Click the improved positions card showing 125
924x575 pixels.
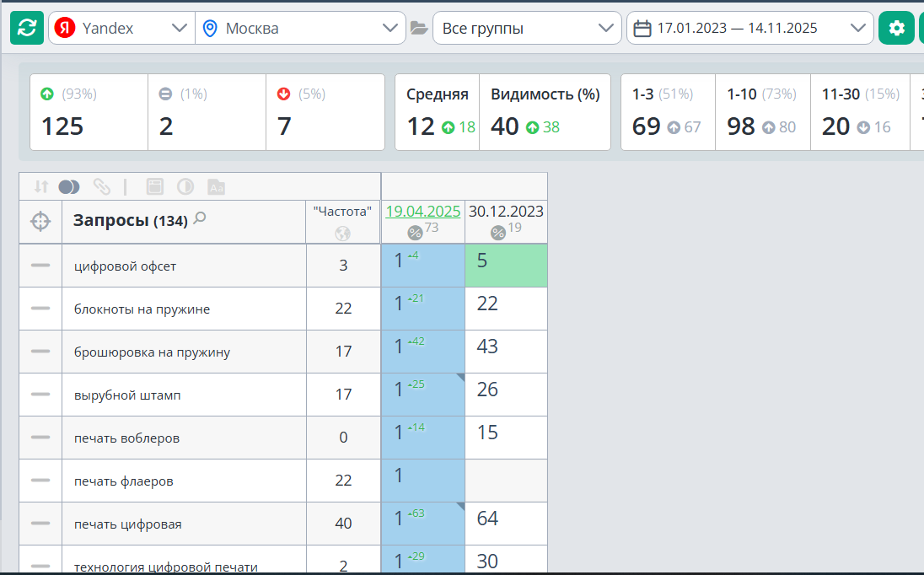[x=89, y=112]
